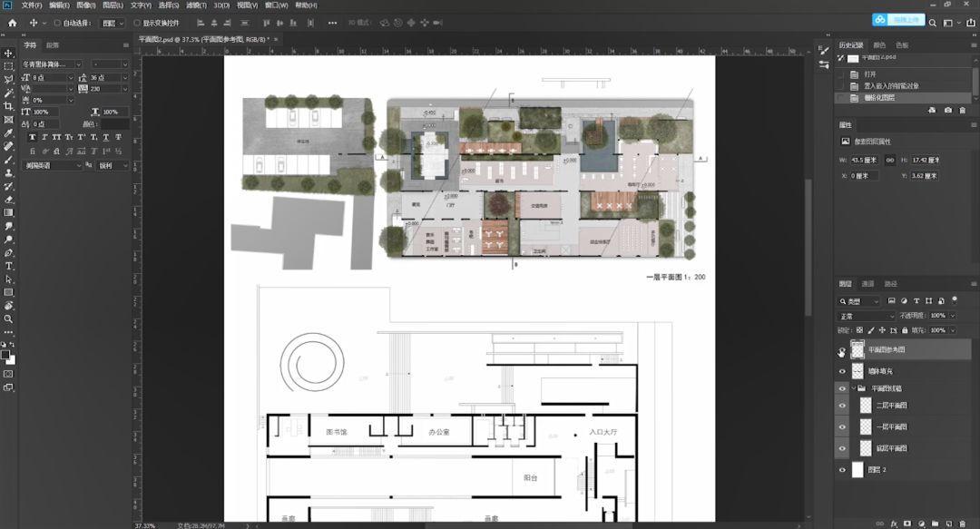Open the 图像(I) menu
980x529 pixels.
tap(85, 5)
